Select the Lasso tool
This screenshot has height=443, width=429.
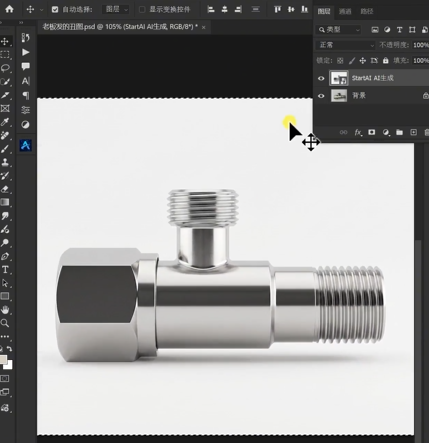[5, 68]
